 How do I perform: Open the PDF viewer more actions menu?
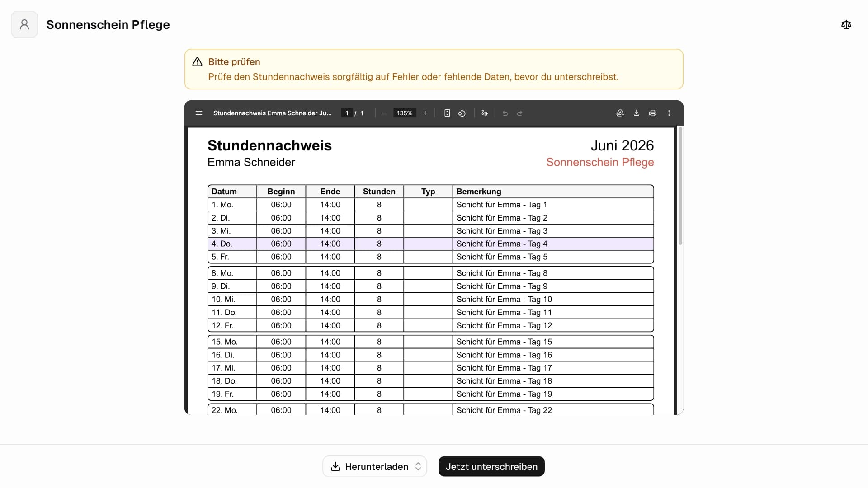click(669, 113)
